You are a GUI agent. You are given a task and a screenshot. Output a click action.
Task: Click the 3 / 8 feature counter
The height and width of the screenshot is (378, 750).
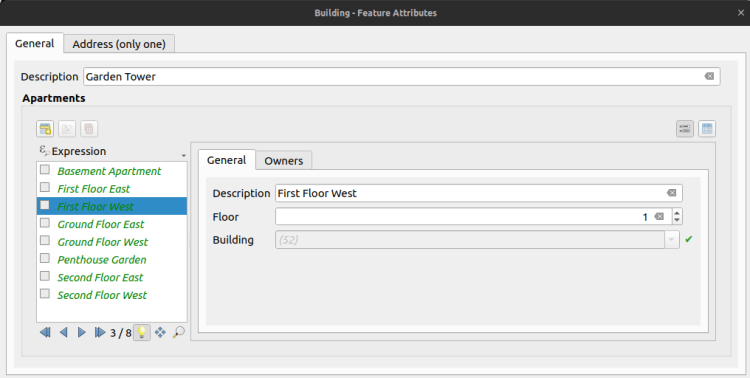121,333
